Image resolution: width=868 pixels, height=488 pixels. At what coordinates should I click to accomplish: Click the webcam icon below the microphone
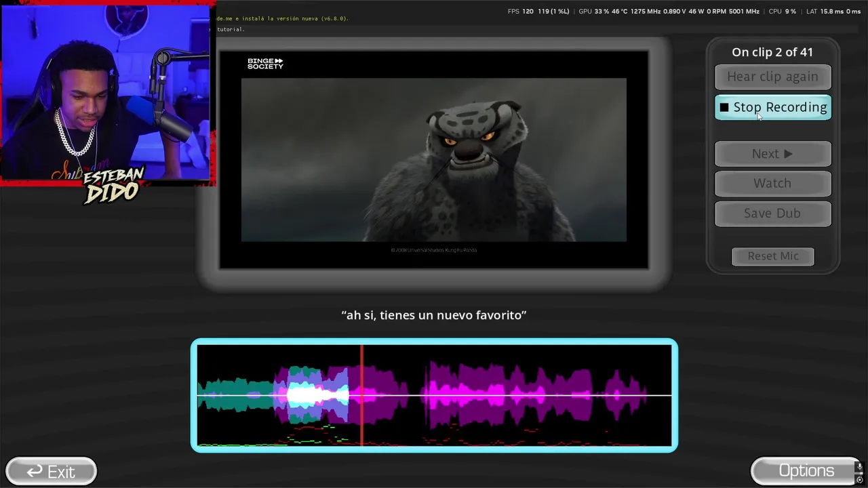(860, 480)
